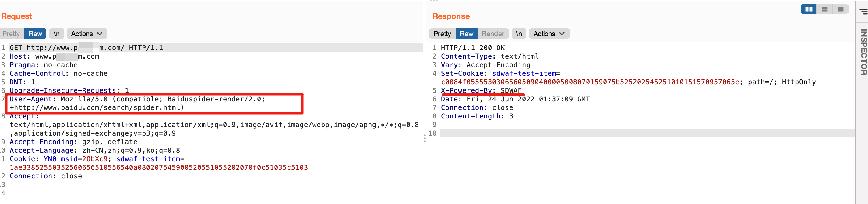Expand the Request Actions dropdown
Screen dimensions: 868x204
click(87, 34)
